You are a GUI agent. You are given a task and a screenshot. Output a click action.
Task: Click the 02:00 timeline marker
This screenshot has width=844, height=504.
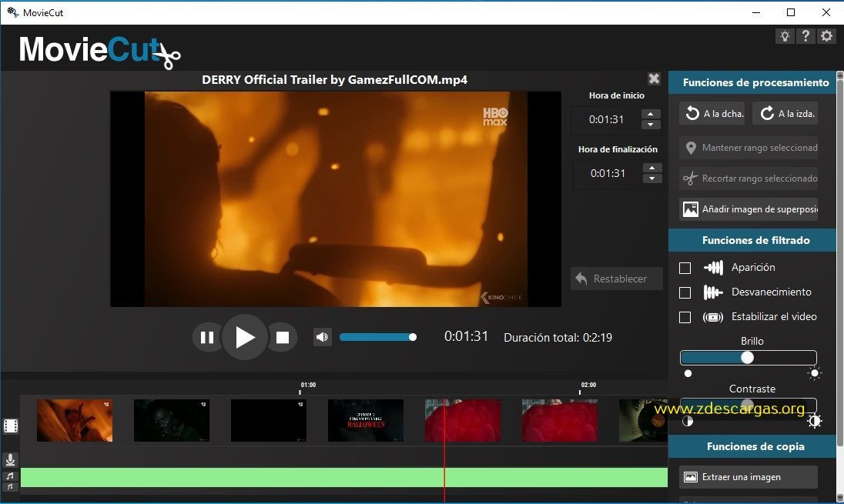pyautogui.click(x=588, y=386)
